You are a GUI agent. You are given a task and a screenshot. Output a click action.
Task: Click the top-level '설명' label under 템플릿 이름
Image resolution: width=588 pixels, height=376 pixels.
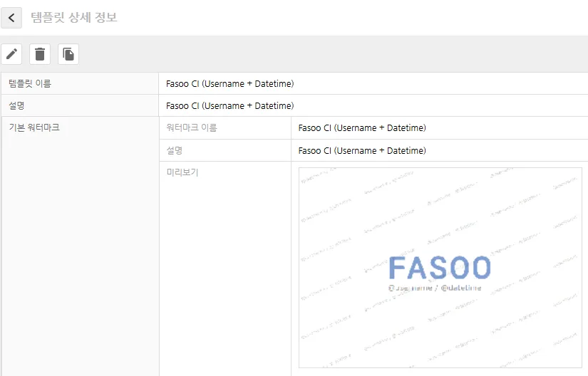coord(16,105)
